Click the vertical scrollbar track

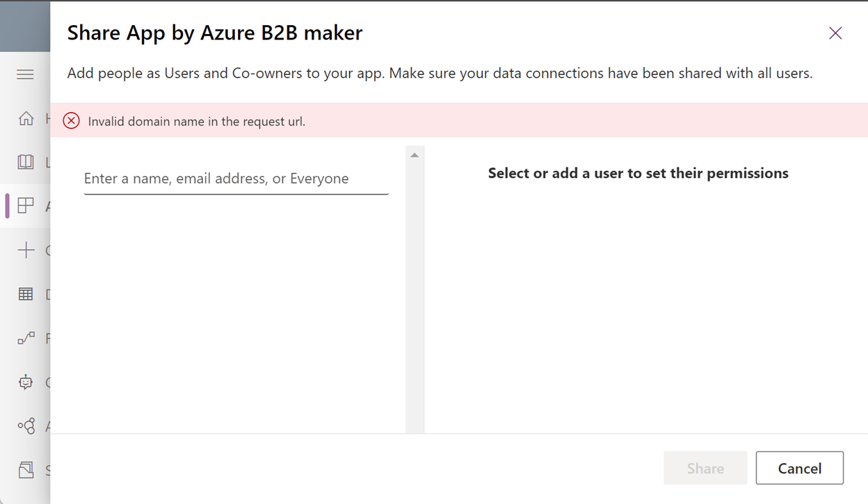click(x=414, y=292)
